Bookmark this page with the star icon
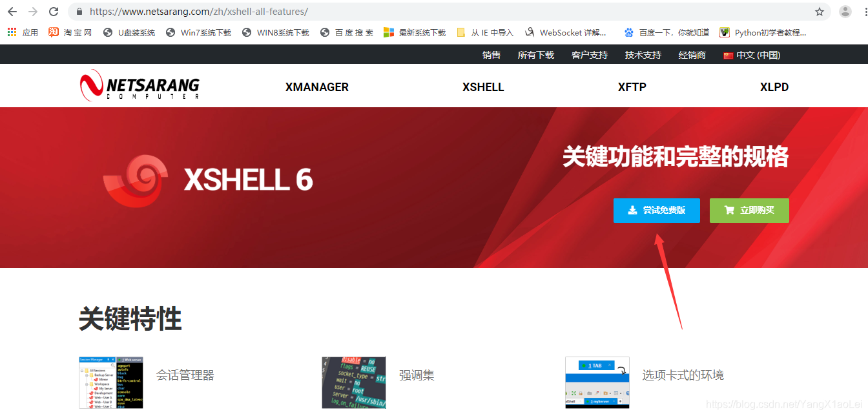Viewport: 868px width, 416px height. pyautogui.click(x=820, y=12)
